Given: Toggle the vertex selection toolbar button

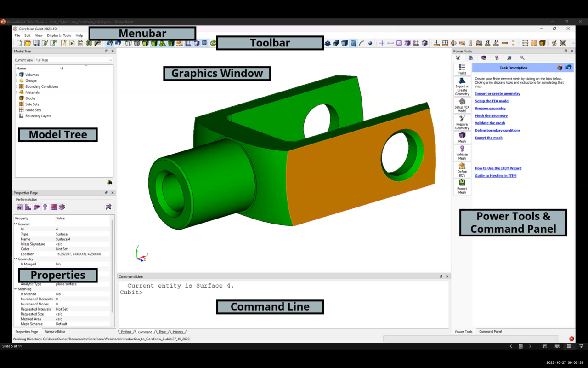Looking at the screenshot, I should point(370,43).
